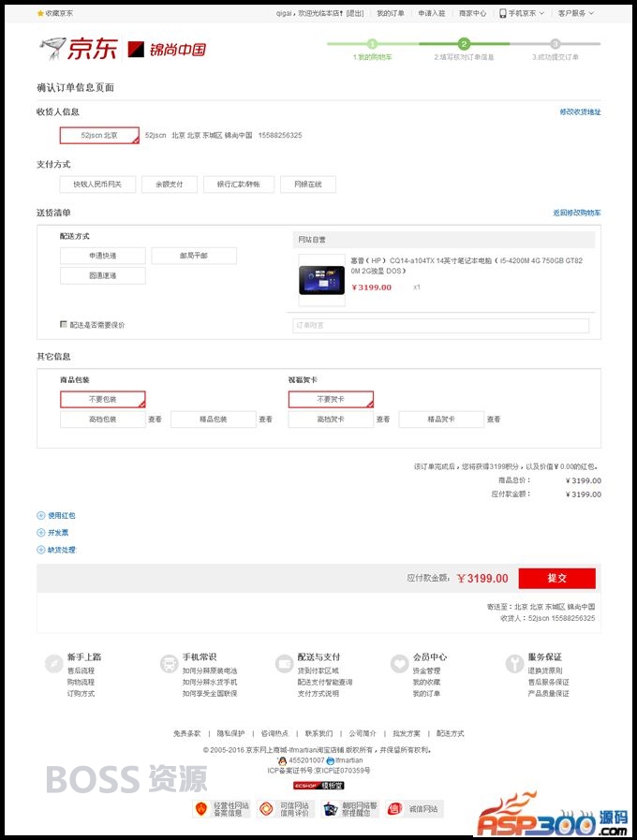Open the 手机京东 dropdown
637x840 pixels.
[521, 13]
